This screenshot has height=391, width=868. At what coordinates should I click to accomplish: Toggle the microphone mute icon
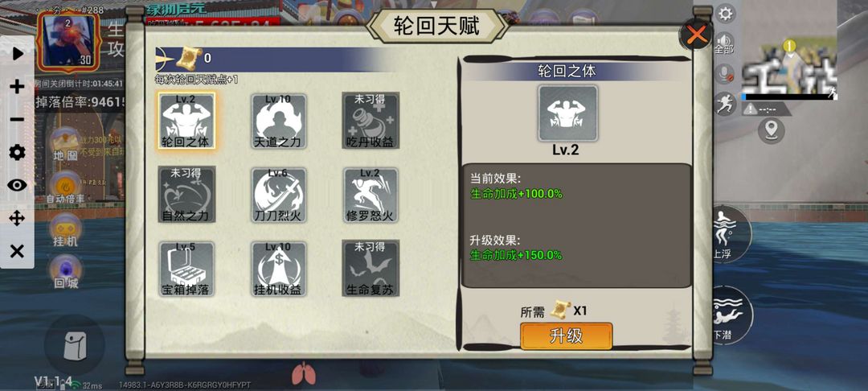pyautogui.click(x=725, y=75)
